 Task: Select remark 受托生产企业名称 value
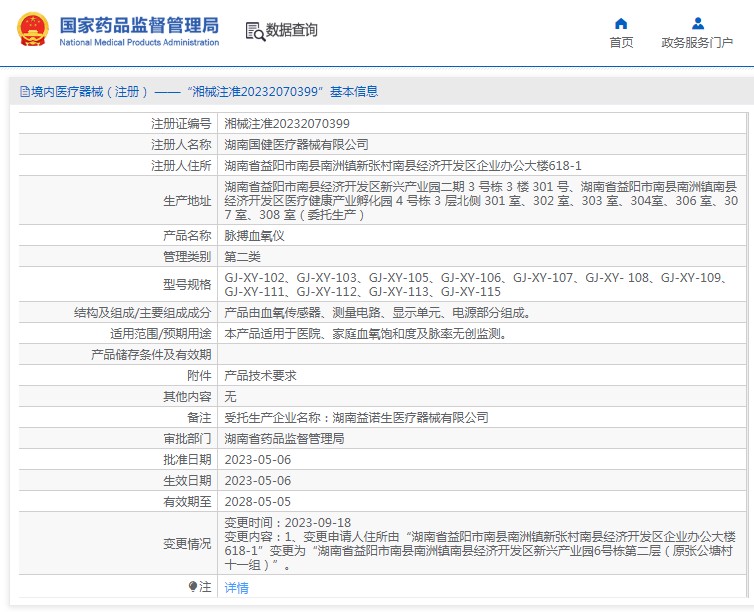[x=356, y=417]
